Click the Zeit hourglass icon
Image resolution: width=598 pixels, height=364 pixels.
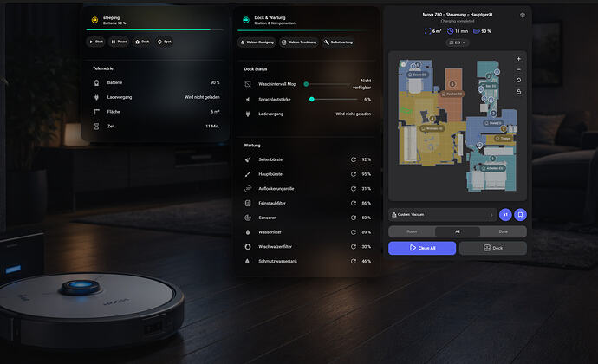point(96,127)
